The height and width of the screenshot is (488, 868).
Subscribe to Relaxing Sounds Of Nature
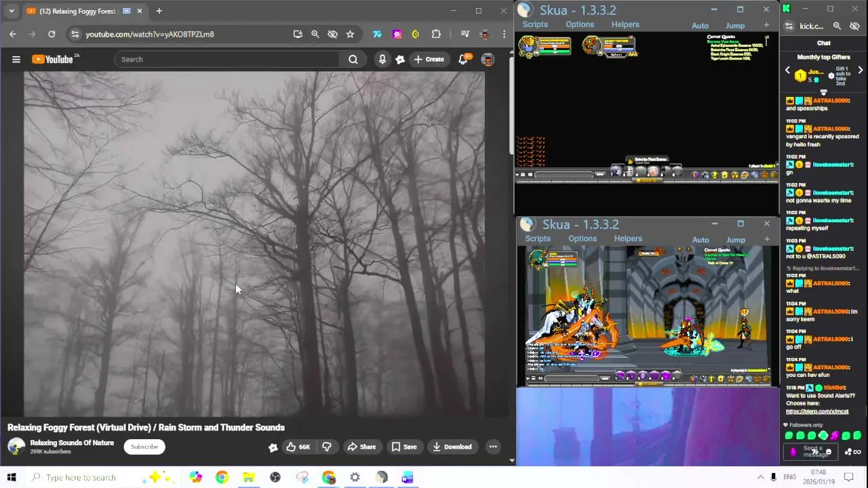(x=144, y=447)
